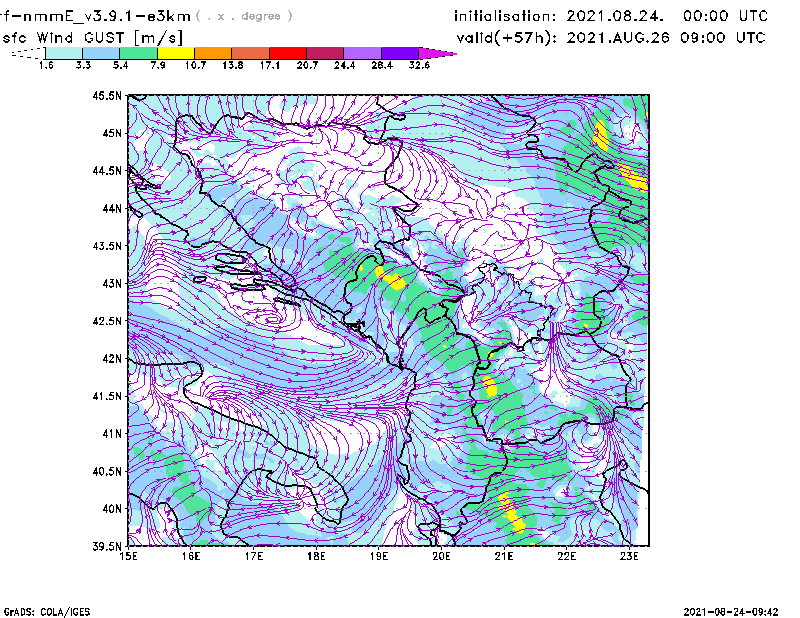
Task: Click the 'valid(+57h):' label
Action: point(506,38)
